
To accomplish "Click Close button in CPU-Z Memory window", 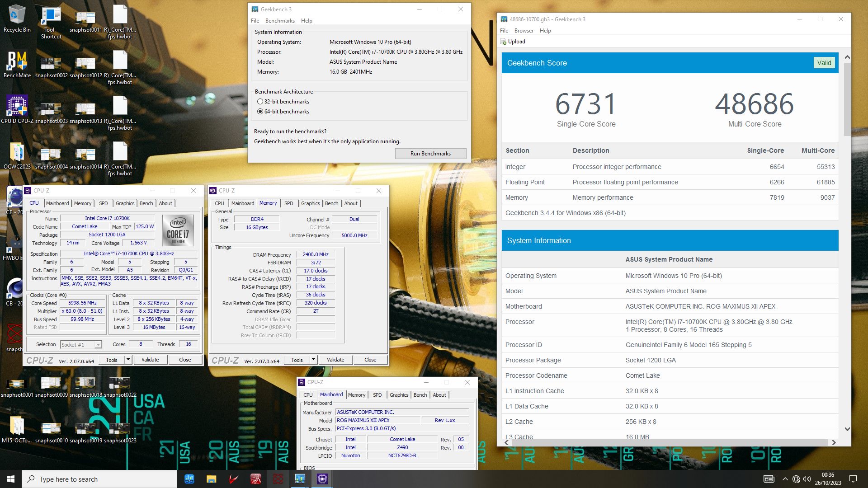I will point(370,360).
